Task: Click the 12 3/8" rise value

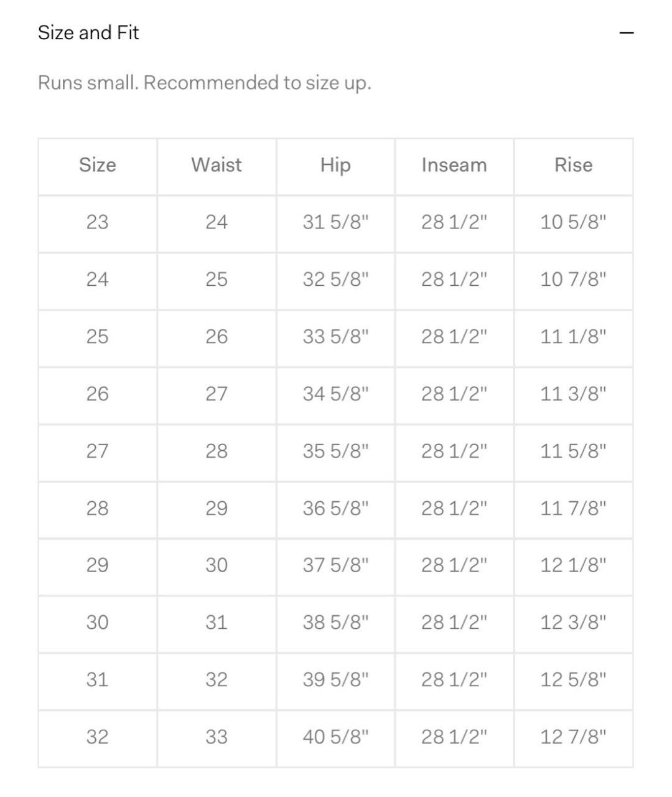Action: 573,623
